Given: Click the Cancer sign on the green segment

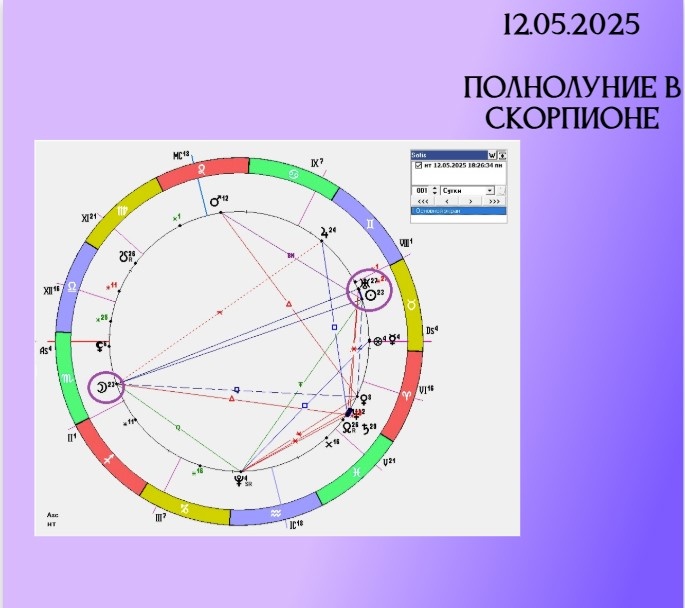Looking at the screenshot, I should 294,174.
